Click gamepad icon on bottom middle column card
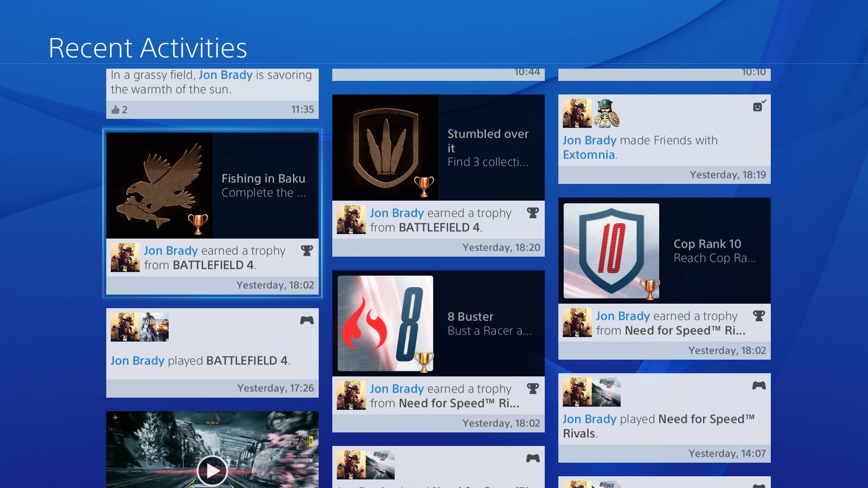The image size is (868, 488). [x=533, y=459]
